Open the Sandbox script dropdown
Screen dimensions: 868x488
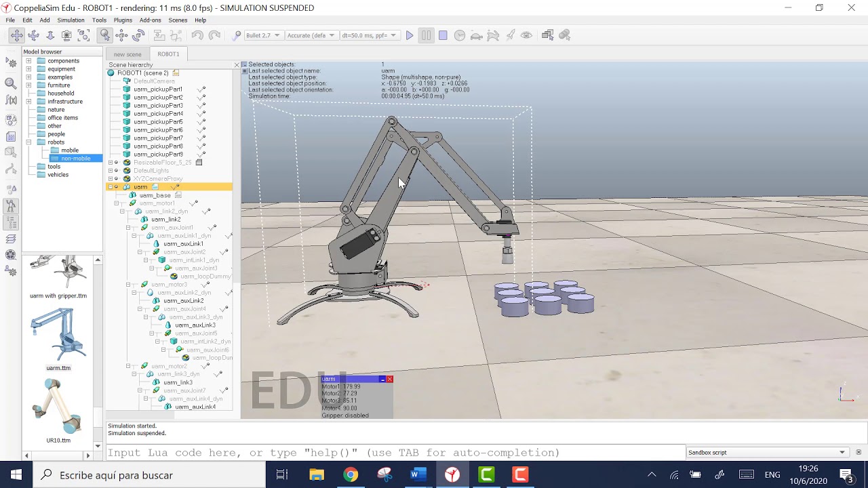767,452
